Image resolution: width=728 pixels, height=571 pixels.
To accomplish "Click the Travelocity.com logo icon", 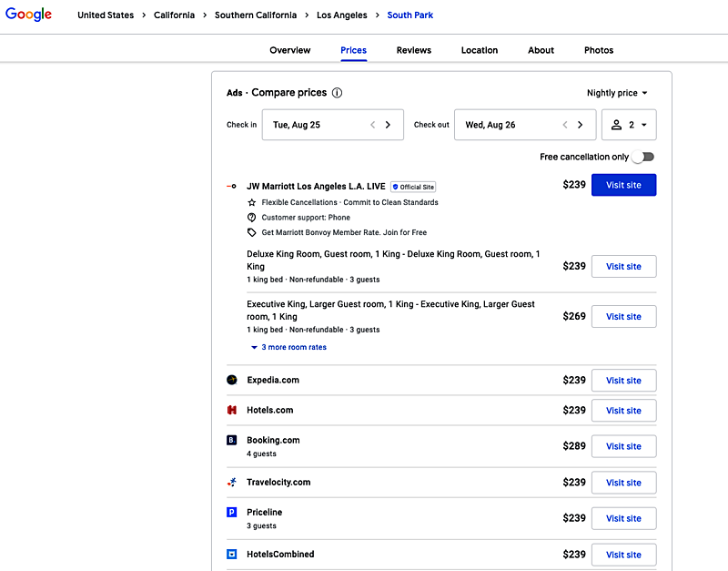I will tap(232, 483).
